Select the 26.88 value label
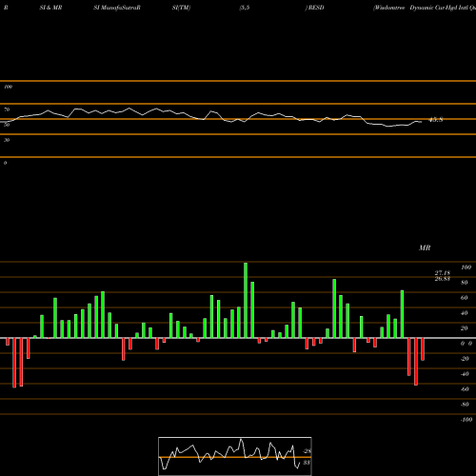Screen dimensions: 476x476 coord(443,279)
